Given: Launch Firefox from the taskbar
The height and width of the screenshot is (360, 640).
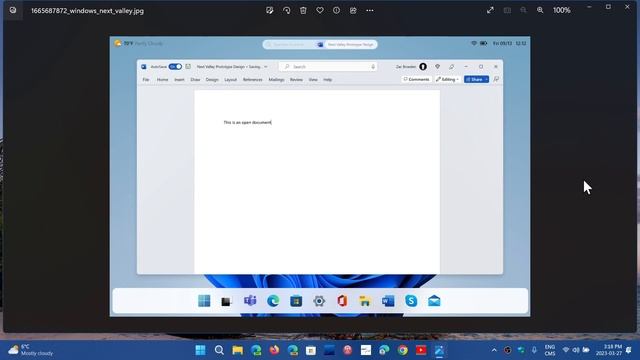Looking at the screenshot, I should pyautogui.click(x=274, y=350).
